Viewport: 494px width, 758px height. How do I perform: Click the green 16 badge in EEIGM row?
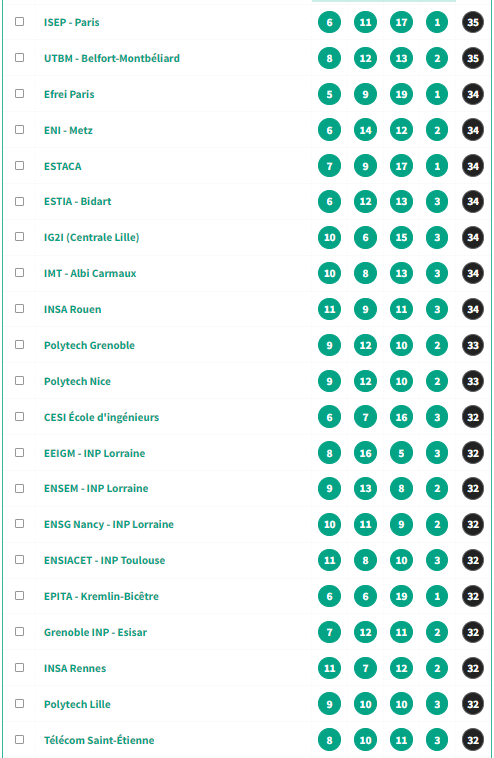click(365, 453)
